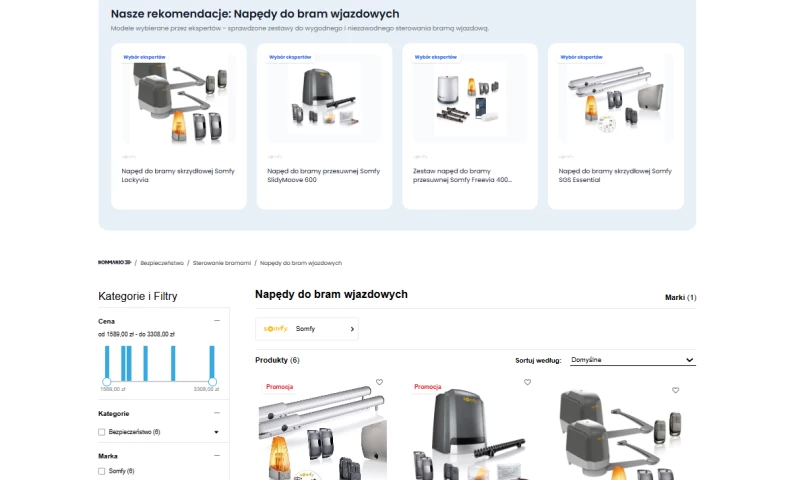Collapse the Kategorie filter section
Viewport: 800px width, 480px height.
click(x=217, y=413)
